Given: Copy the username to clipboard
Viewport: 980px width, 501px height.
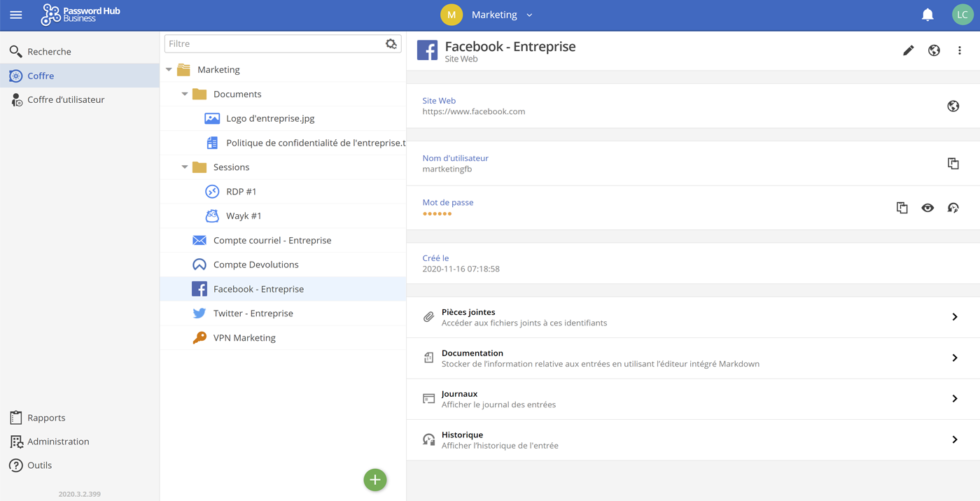Looking at the screenshot, I should coord(953,163).
